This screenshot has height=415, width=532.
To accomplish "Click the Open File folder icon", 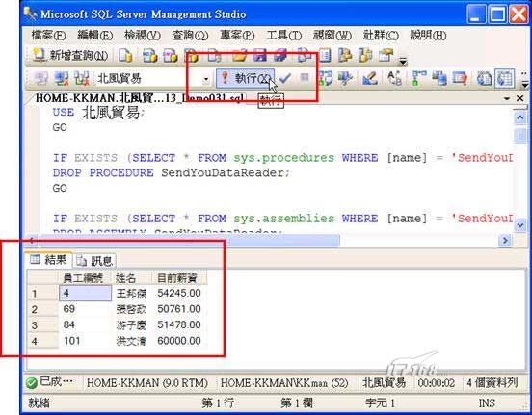I will [x=240, y=56].
